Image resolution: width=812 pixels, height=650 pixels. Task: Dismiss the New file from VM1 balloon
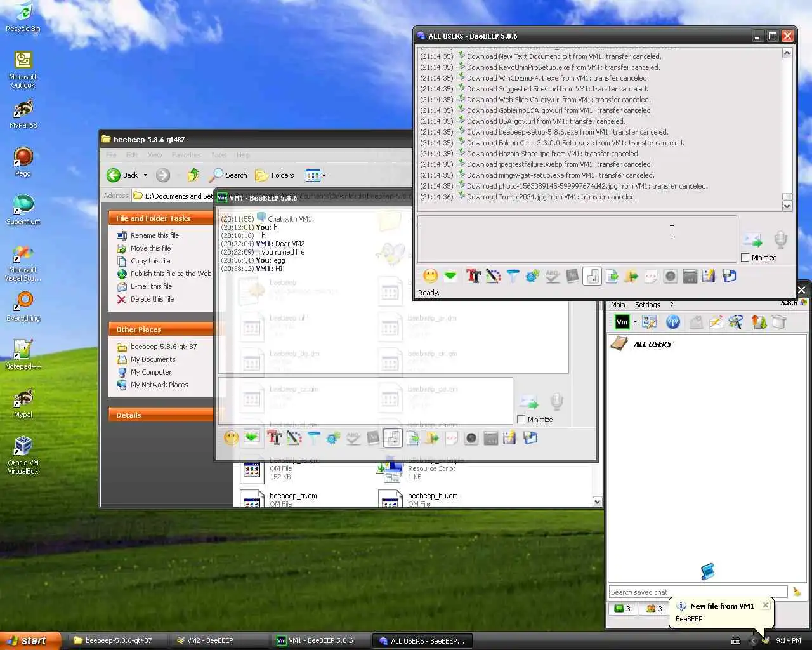[x=766, y=605]
